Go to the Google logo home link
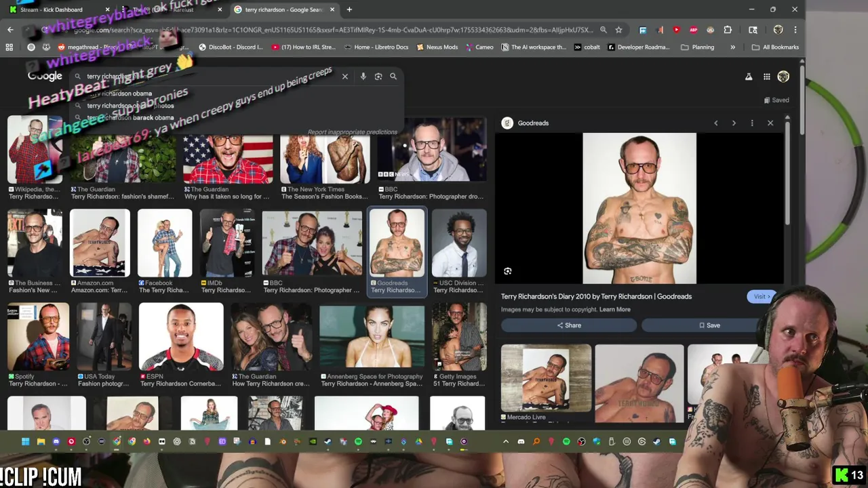The image size is (868, 488). pyautogui.click(x=45, y=77)
